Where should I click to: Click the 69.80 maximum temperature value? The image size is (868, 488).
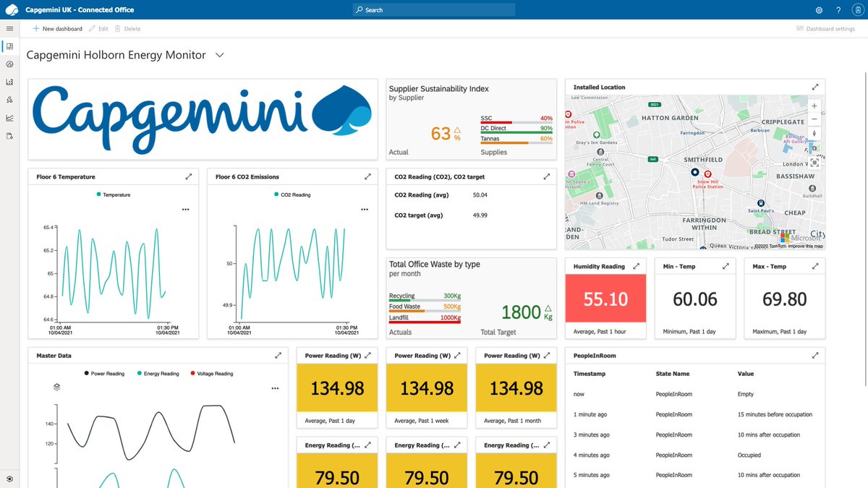tap(785, 299)
